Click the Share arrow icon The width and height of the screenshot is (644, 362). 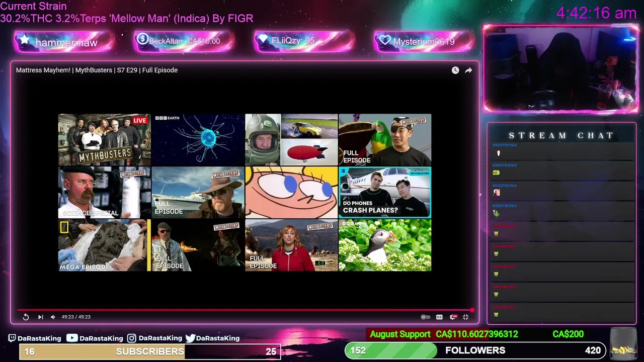[x=468, y=70]
